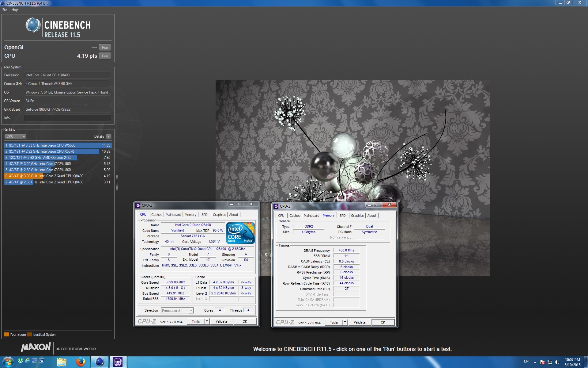Click the Switch between windows quick launch icon

[42, 360]
